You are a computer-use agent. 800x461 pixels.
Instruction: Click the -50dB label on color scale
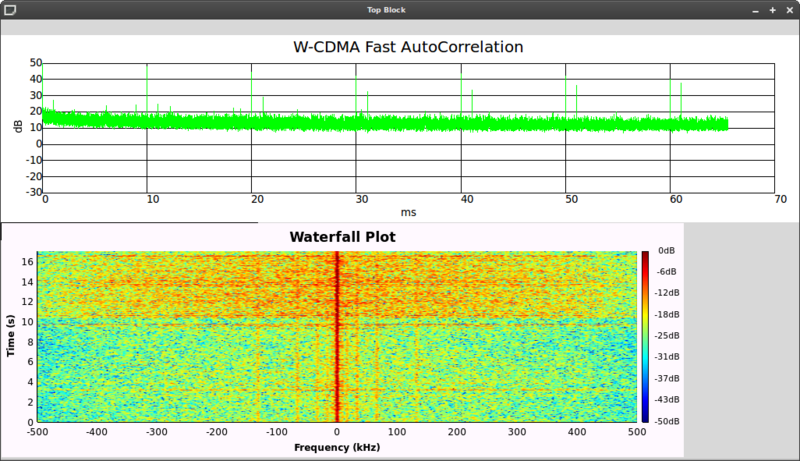coord(666,421)
